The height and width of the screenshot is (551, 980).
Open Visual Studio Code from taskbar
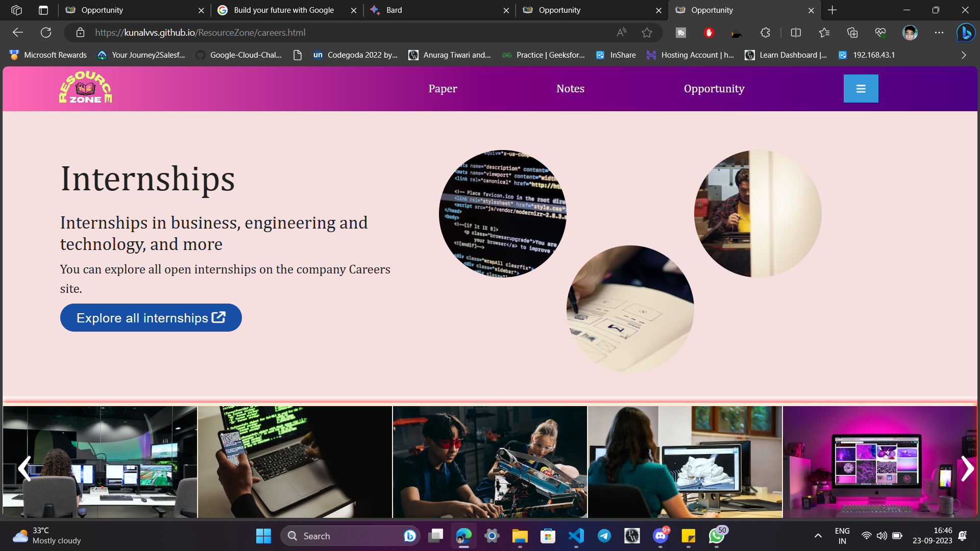(x=576, y=536)
